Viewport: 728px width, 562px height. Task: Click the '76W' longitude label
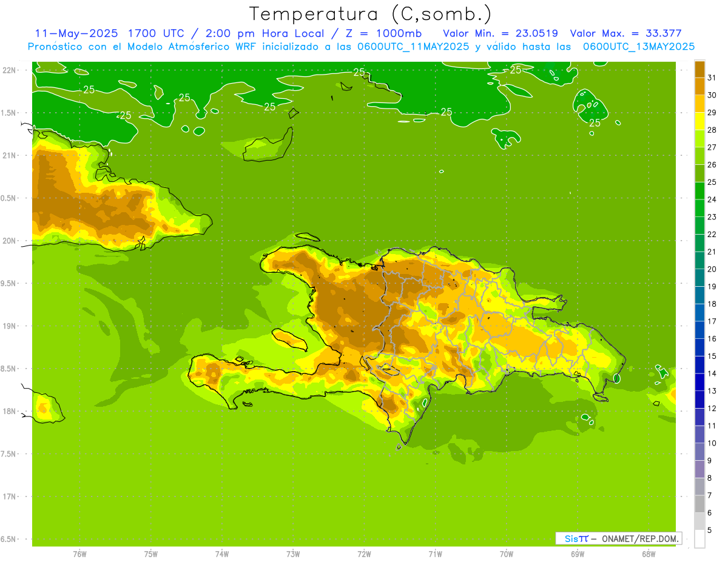(x=79, y=554)
